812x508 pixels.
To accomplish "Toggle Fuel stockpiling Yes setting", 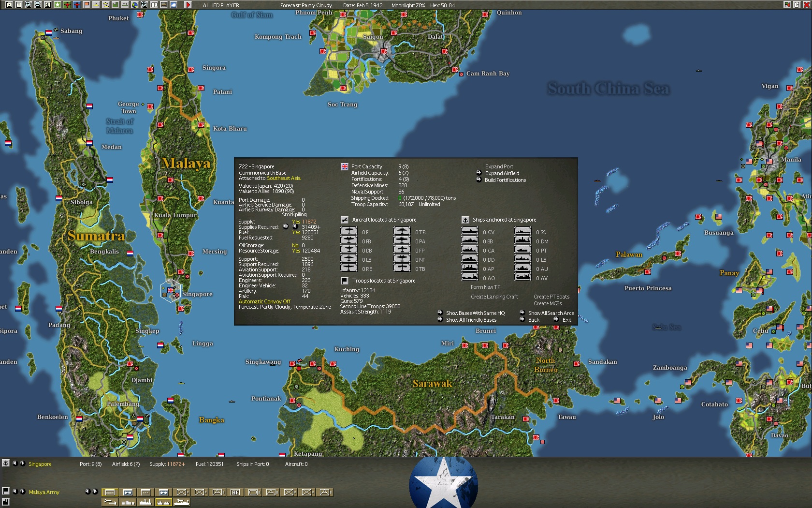I will click(x=296, y=232).
